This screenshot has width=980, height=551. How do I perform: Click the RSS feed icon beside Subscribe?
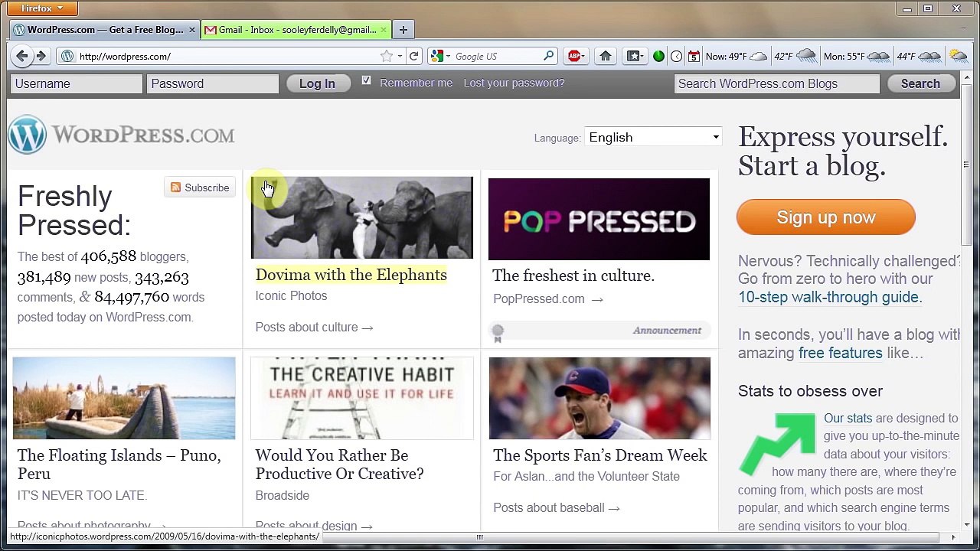[176, 187]
